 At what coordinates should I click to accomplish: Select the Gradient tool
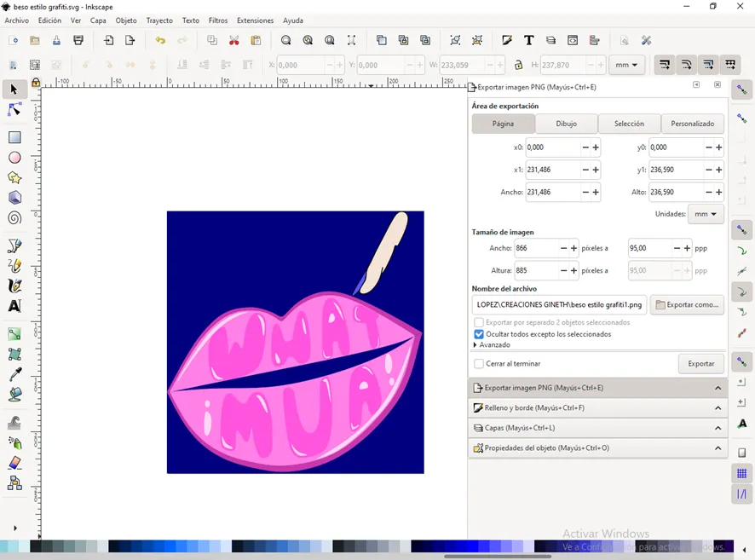tap(14, 334)
